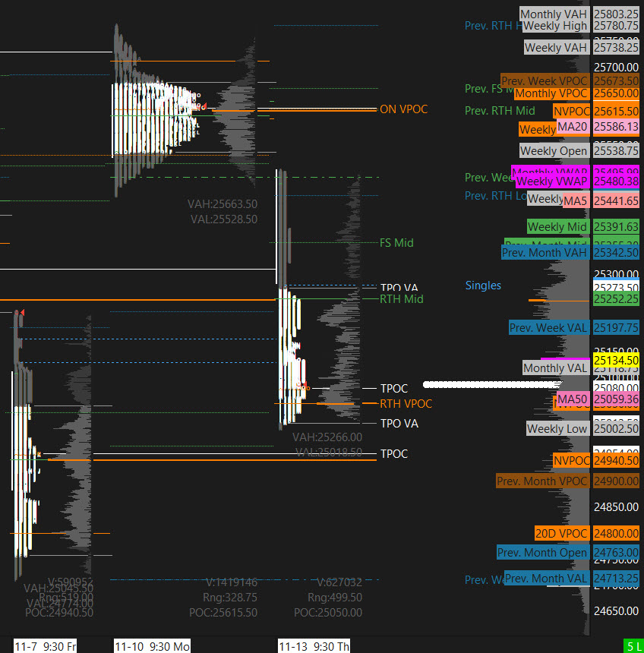This screenshot has height=653, width=644.
Task: Select the RTH VPOC label
Action: click(406, 404)
